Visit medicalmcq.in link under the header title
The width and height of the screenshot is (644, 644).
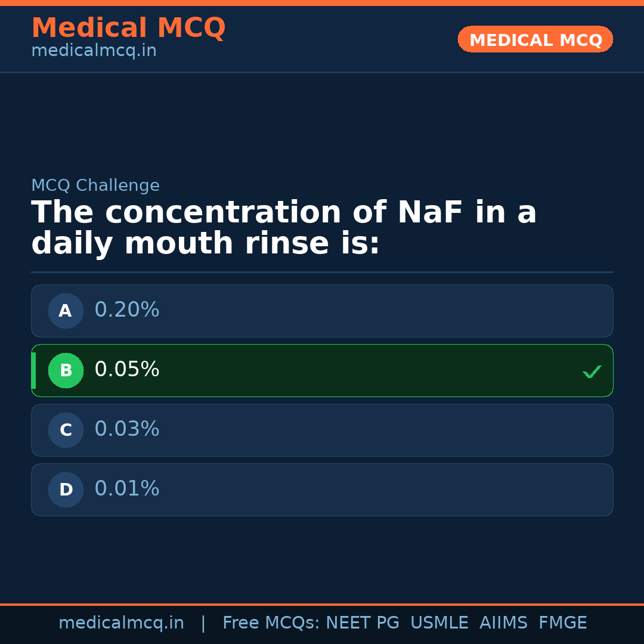click(x=94, y=51)
